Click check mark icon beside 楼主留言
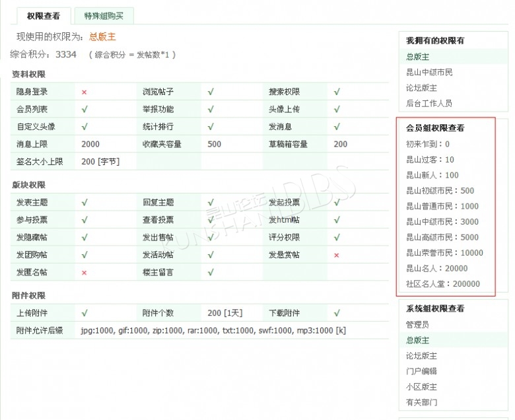This screenshot has width=515, height=420. [211, 272]
